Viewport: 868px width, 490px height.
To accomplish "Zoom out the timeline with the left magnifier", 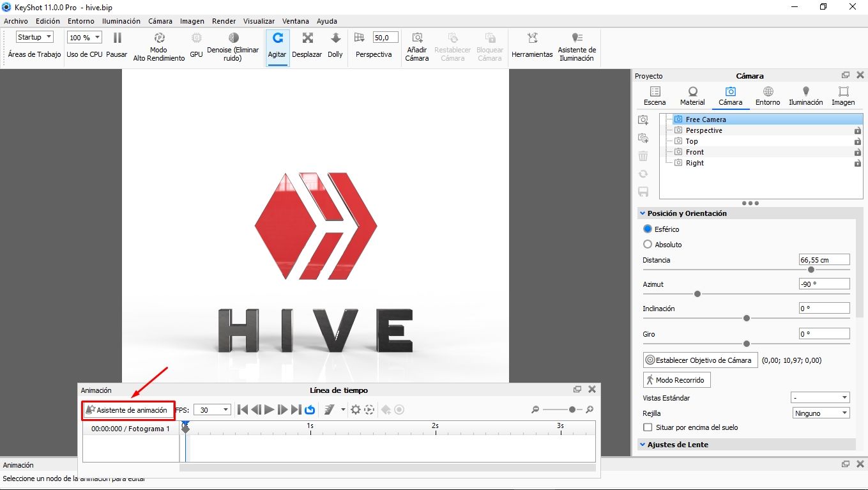I will click(x=535, y=410).
